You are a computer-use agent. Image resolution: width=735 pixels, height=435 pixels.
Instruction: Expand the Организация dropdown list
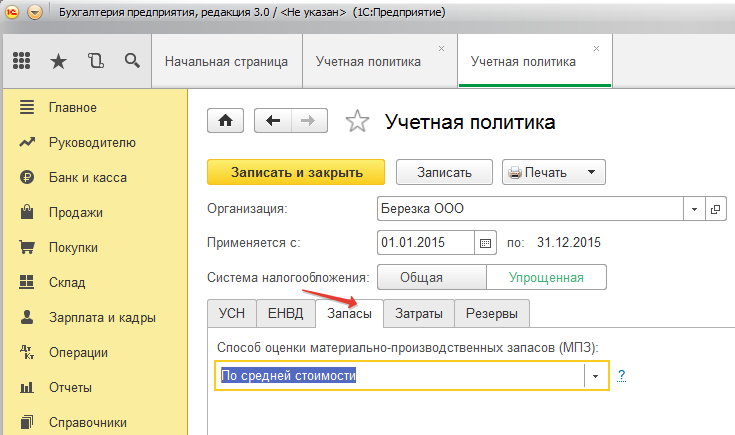click(695, 209)
